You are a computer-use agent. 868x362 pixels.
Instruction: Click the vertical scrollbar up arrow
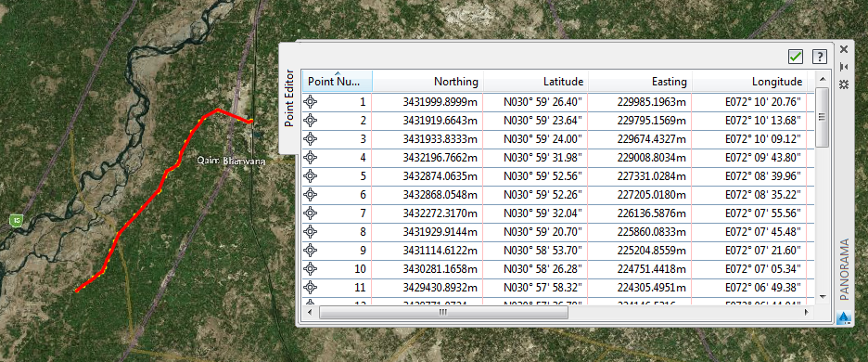pos(823,79)
